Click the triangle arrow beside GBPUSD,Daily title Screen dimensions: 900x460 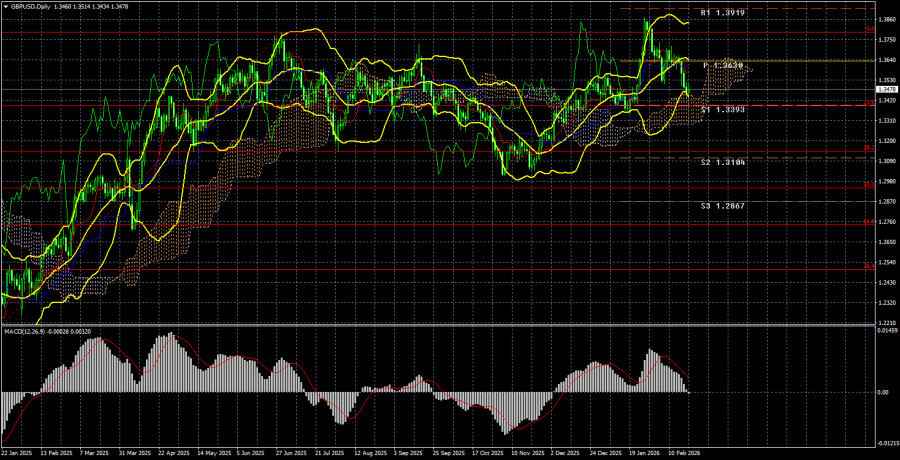click(x=6, y=6)
